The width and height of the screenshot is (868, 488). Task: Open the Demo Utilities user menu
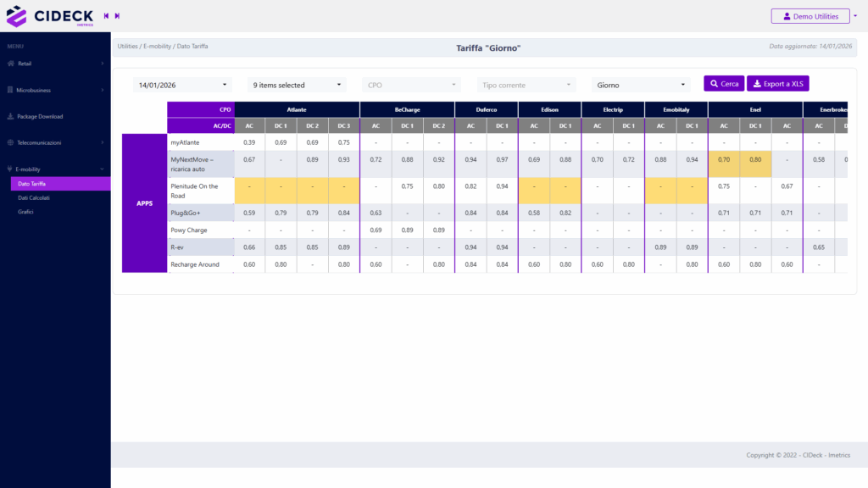pyautogui.click(x=810, y=16)
